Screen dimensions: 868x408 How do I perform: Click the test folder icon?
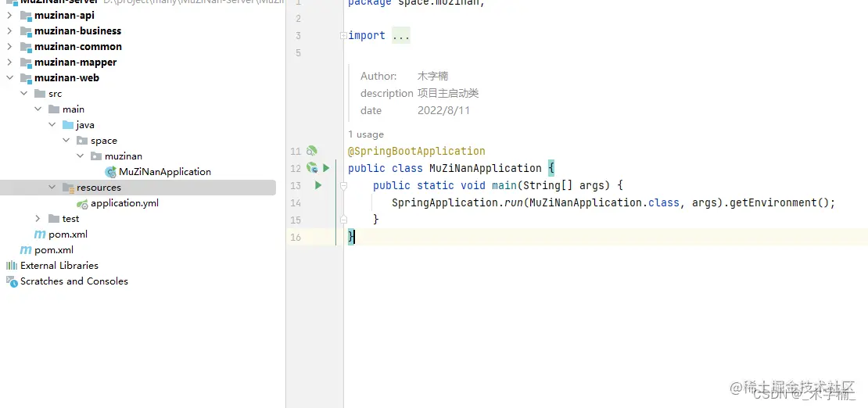pyautogui.click(x=54, y=219)
